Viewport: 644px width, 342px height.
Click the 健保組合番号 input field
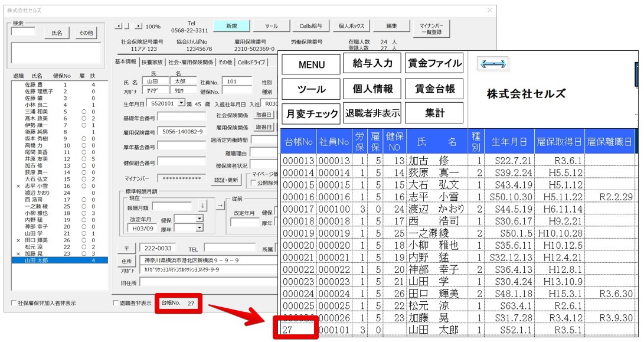[x=182, y=161]
